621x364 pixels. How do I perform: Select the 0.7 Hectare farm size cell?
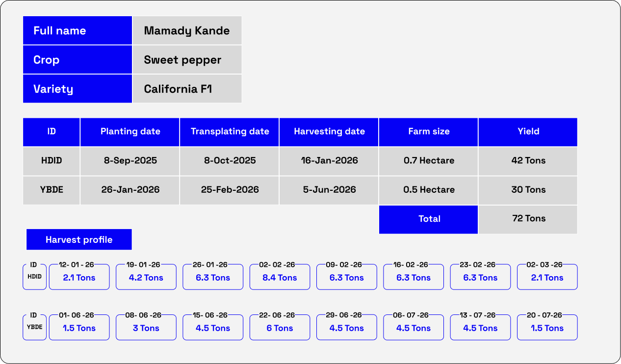pos(429,161)
